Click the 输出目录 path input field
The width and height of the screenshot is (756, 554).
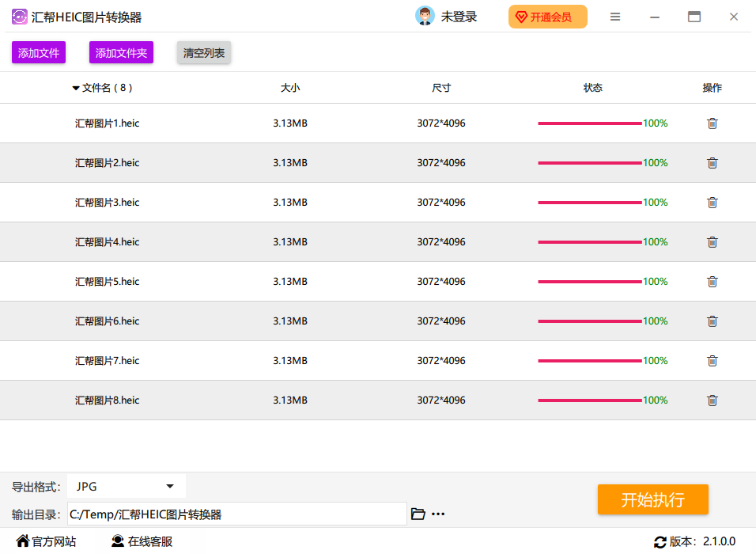pyautogui.click(x=236, y=514)
